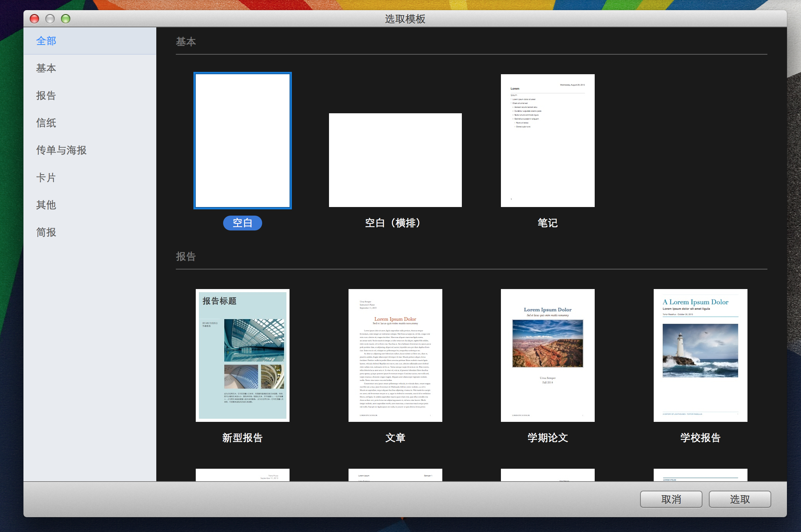Click the 报告 section heading in gallery

[x=186, y=257]
